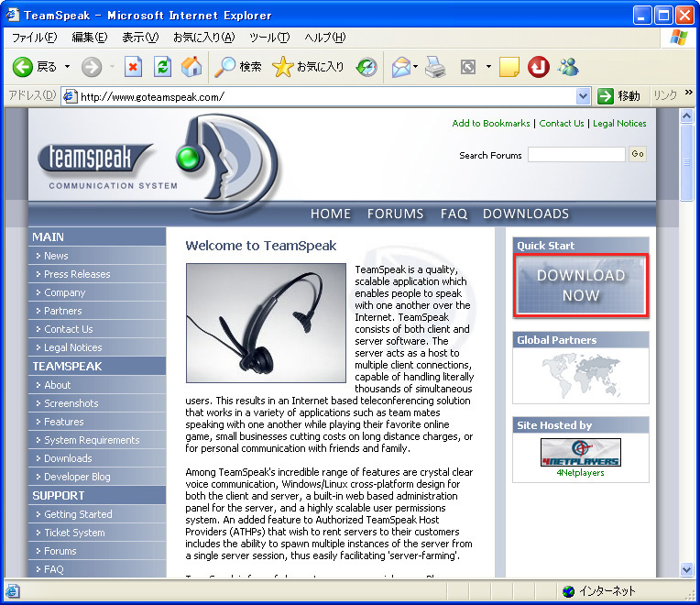Click the top Contact Us link

coord(561,123)
